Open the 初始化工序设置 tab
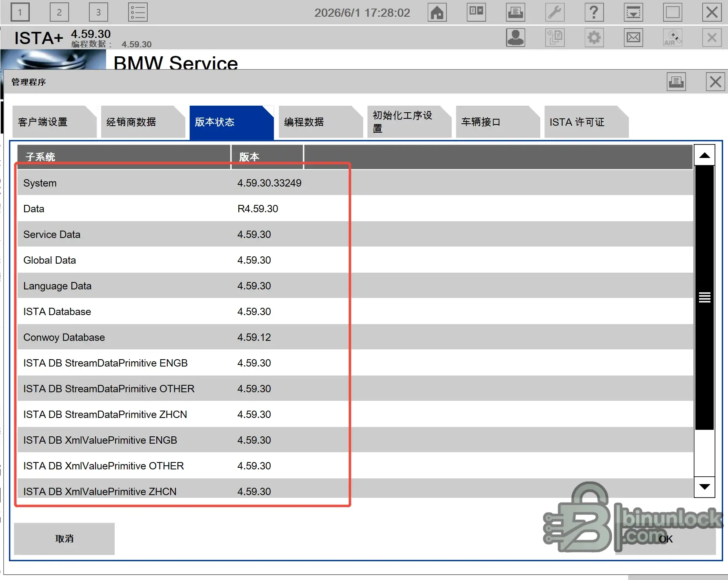The width and height of the screenshot is (728, 580). pos(409,122)
